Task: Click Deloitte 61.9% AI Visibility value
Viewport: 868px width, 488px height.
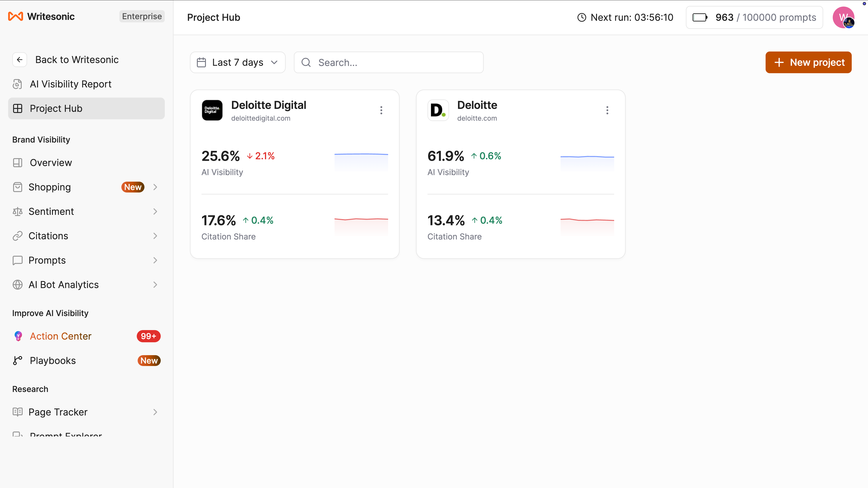Action: tap(446, 156)
